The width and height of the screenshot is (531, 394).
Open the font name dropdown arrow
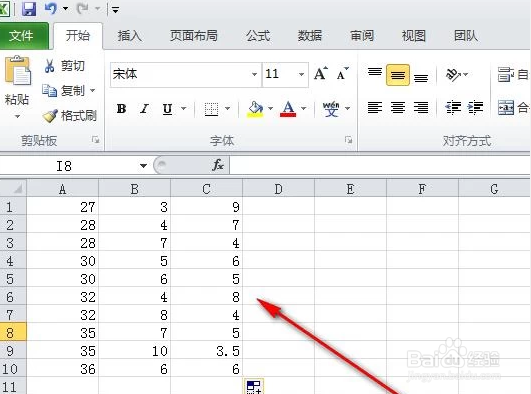(x=254, y=74)
